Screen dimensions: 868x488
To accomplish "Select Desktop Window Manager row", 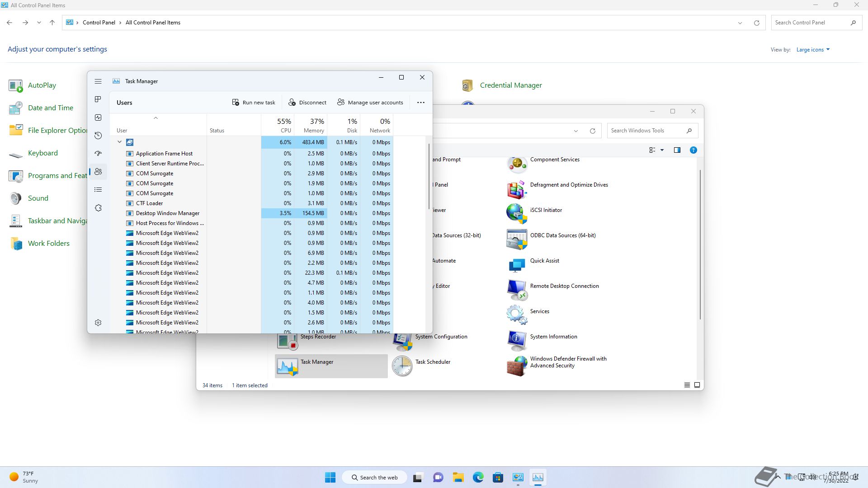I will (x=252, y=213).
